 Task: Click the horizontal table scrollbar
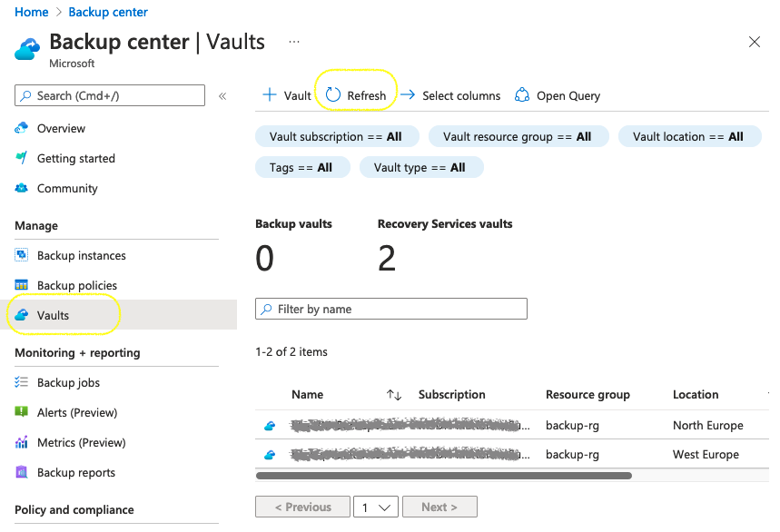(x=444, y=476)
